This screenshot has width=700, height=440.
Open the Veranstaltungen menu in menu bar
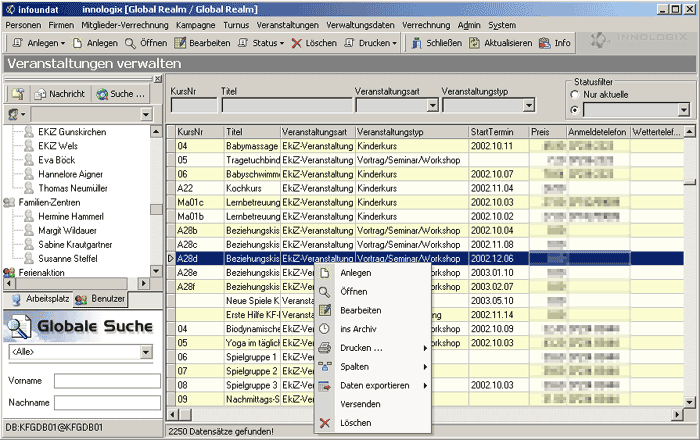tap(288, 25)
